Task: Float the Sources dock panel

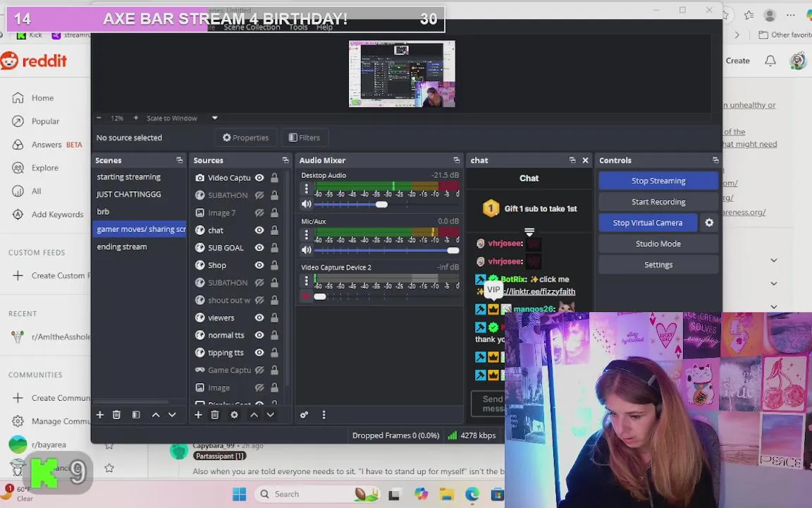Action: pos(285,160)
